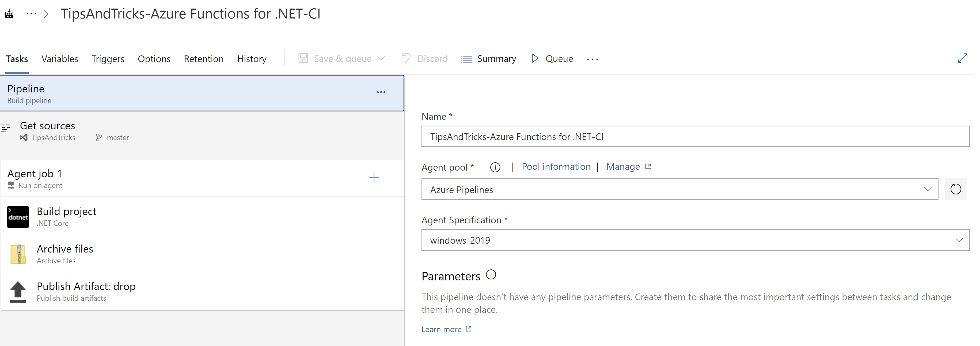Viewport: 980px width, 346px height.
Task: Open the Agent Specification dropdown
Action: tap(695, 240)
